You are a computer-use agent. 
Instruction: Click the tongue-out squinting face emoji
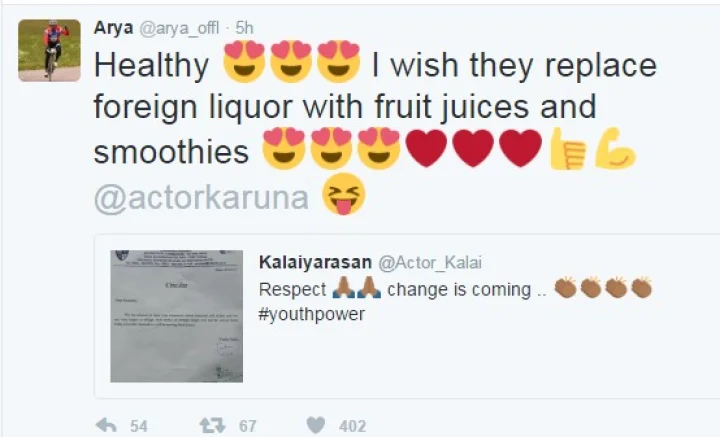click(x=344, y=194)
